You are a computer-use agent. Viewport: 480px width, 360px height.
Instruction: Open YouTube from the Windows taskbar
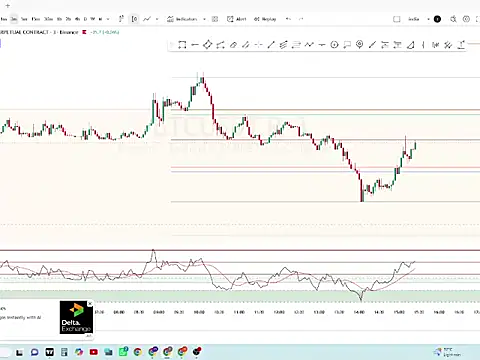(94, 352)
